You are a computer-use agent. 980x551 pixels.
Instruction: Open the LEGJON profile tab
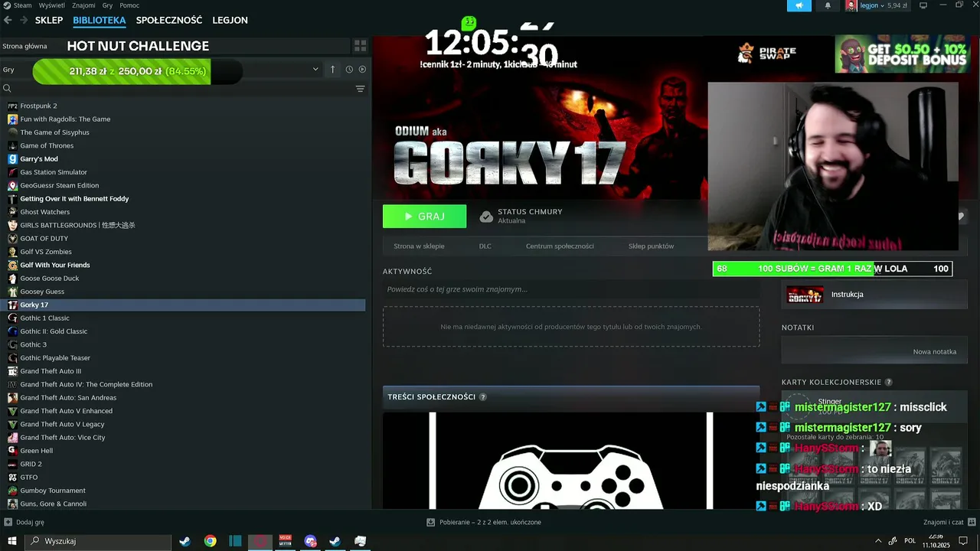point(230,21)
